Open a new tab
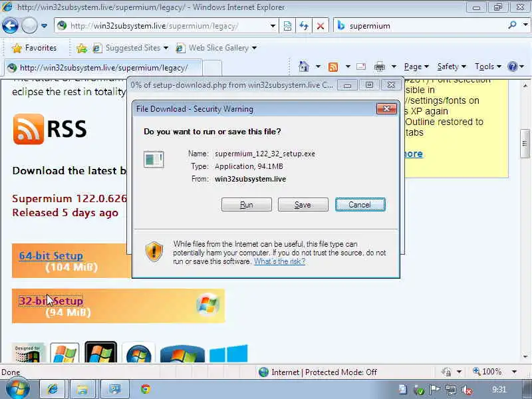 tap(212, 68)
